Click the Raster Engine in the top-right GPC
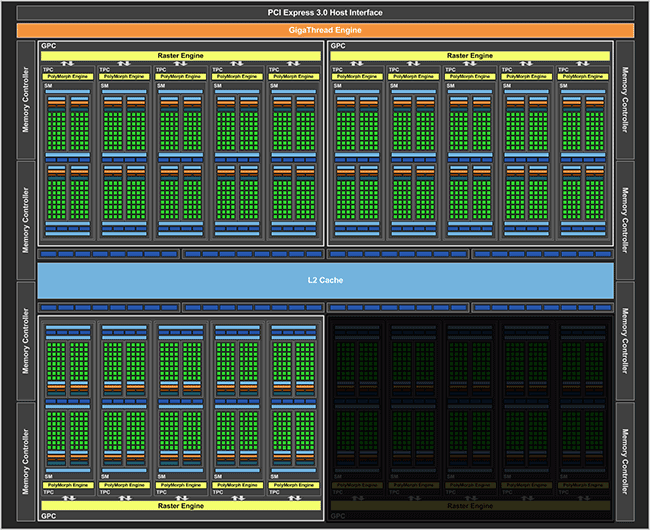 (x=470, y=55)
